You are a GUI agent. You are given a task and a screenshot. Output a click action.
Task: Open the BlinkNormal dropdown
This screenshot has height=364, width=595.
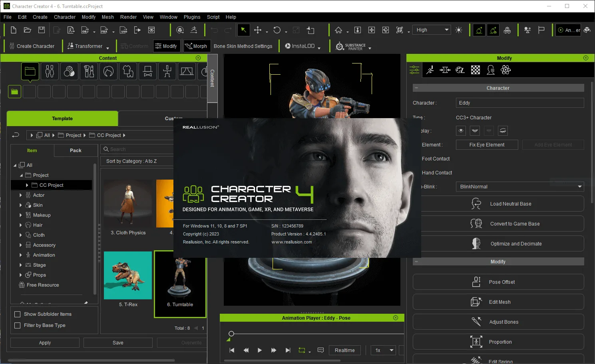click(520, 186)
